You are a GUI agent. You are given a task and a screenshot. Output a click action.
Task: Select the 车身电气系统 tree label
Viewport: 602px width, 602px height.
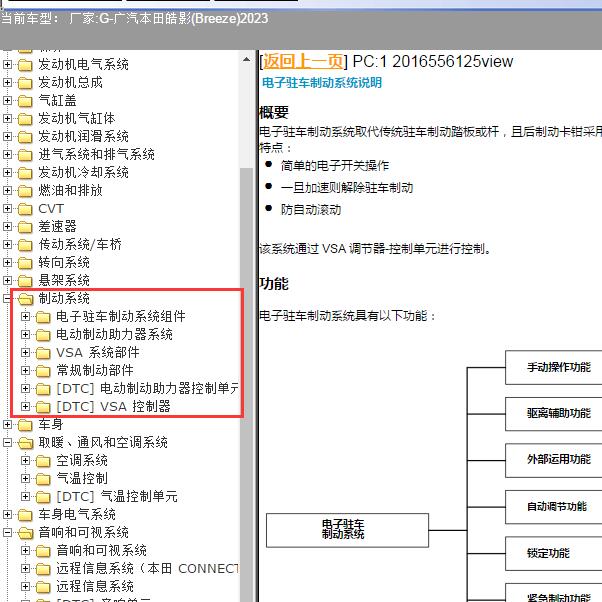[77, 514]
